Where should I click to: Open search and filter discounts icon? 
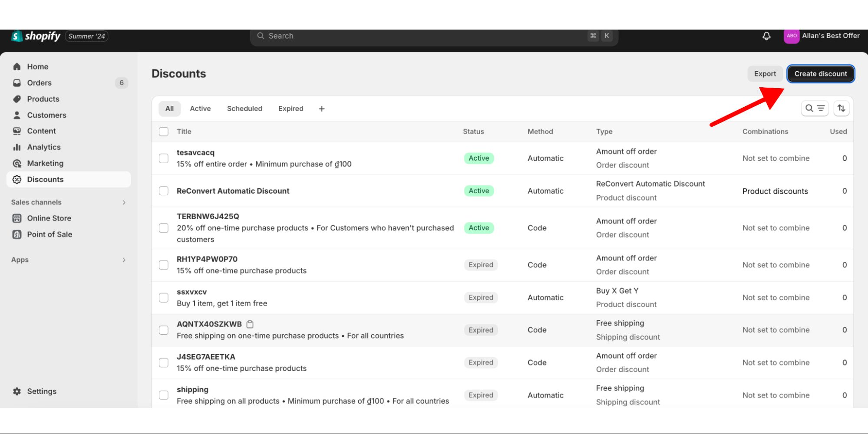tap(815, 108)
